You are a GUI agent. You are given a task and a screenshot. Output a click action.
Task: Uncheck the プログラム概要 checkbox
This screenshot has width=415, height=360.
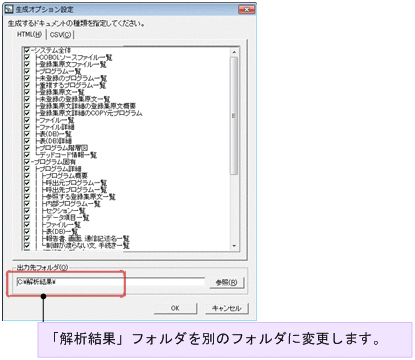(x=27, y=176)
